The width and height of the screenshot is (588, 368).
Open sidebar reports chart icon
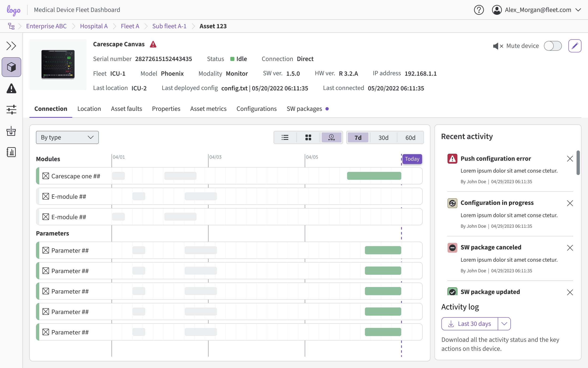tap(11, 152)
